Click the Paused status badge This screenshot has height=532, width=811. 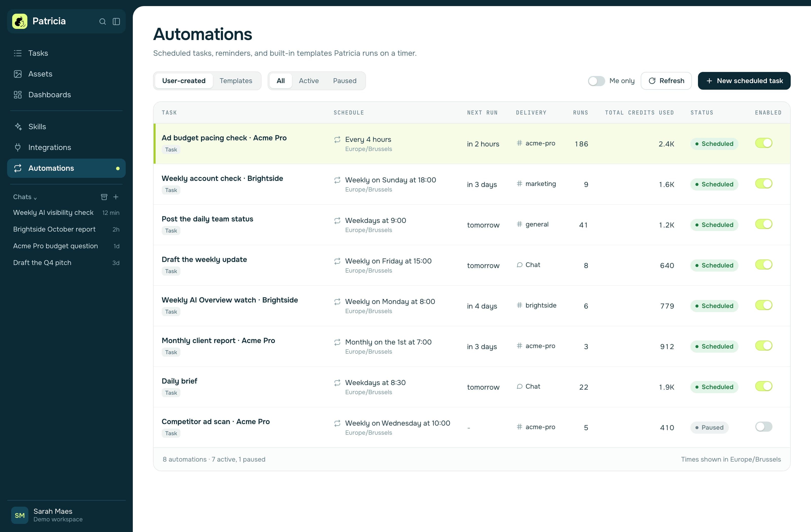709,427
